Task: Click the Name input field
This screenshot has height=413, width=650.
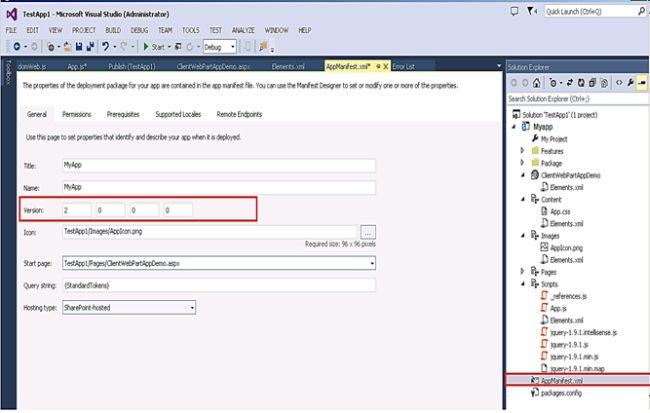Action: [x=219, y=187]
